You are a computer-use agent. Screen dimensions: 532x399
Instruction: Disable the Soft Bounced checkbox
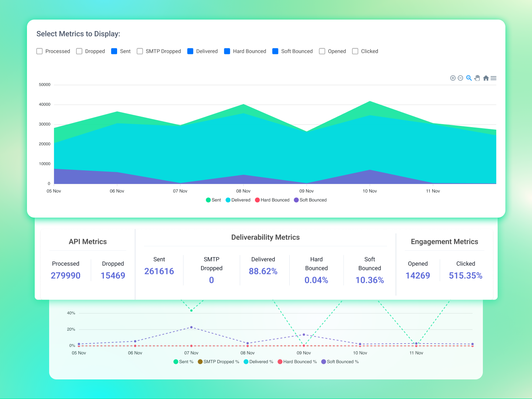coord(275,51)
